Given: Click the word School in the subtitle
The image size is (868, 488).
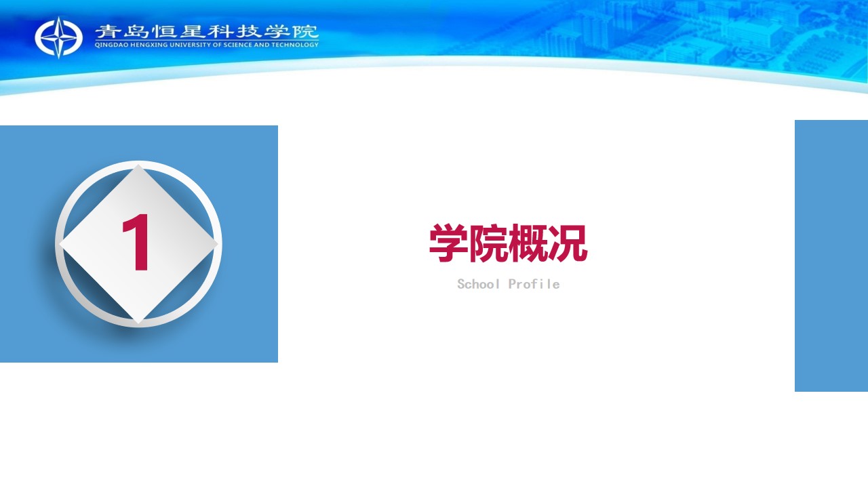Looking at the screenshot, I should tap(478, 284).
